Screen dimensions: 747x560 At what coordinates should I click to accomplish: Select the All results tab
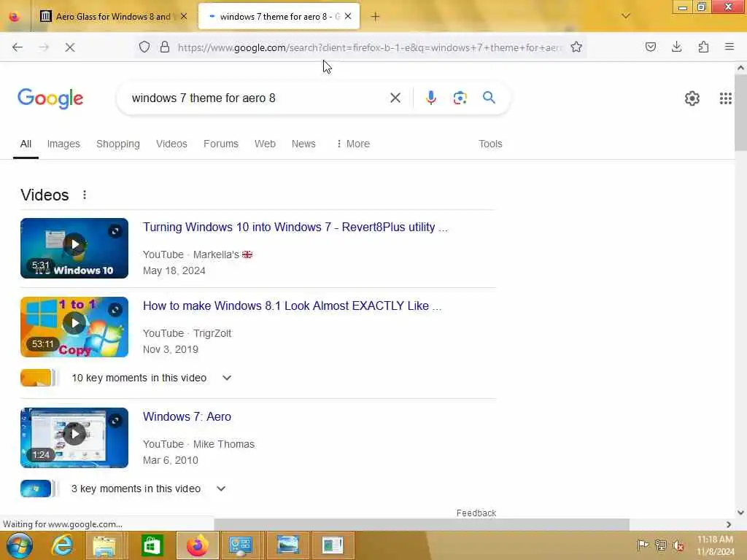tap(26, 144)
